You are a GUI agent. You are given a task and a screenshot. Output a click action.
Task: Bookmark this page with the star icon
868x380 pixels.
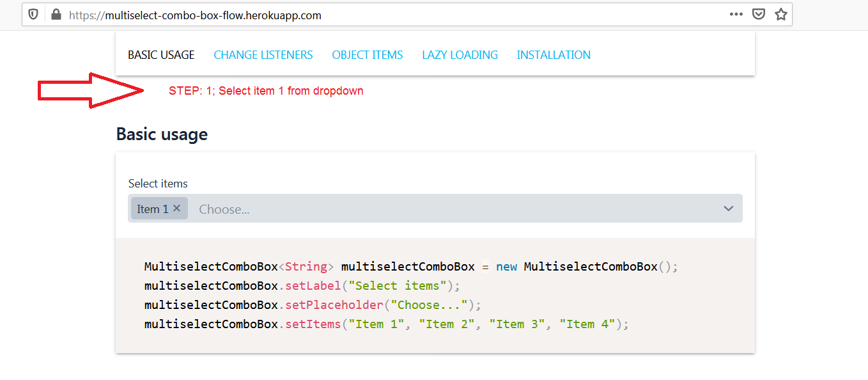(780, 15)
